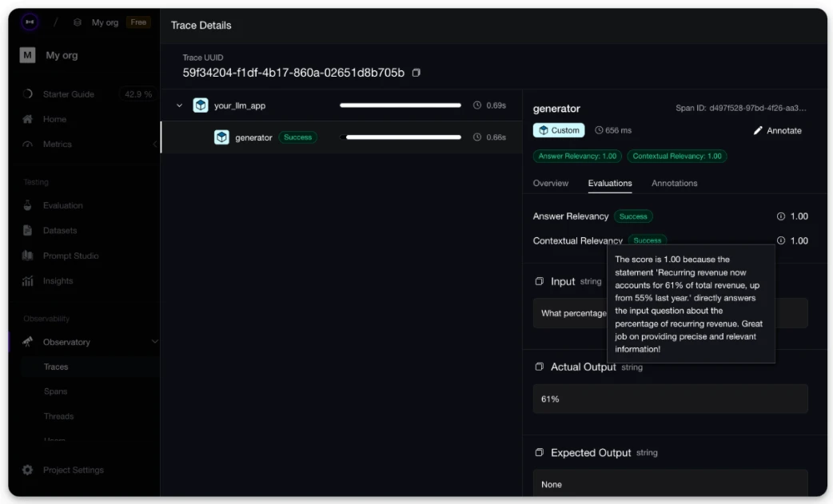Copy the Input field using its copy icon
The width and height of the screenshot is (833, 504).
pyautogui.click(x=540, y=281)
